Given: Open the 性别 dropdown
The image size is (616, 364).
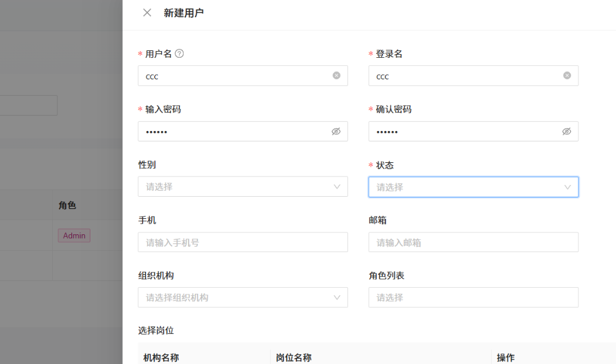Looking at the screenshot, I should pyautogui.click(x=243, y=187).
